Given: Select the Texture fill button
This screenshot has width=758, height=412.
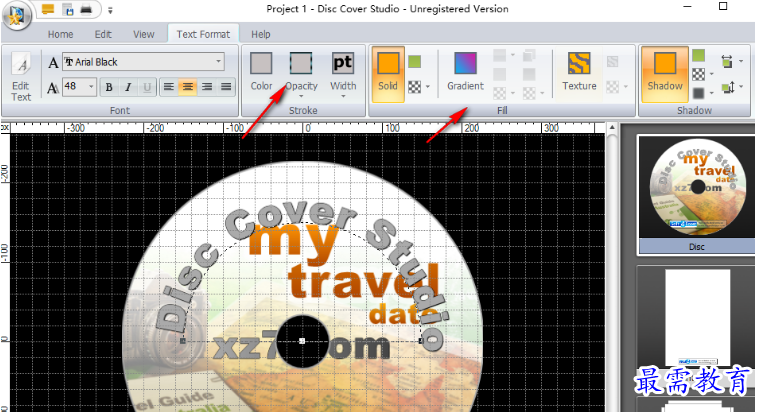Looking at the screenshot, I should (579, 72).
